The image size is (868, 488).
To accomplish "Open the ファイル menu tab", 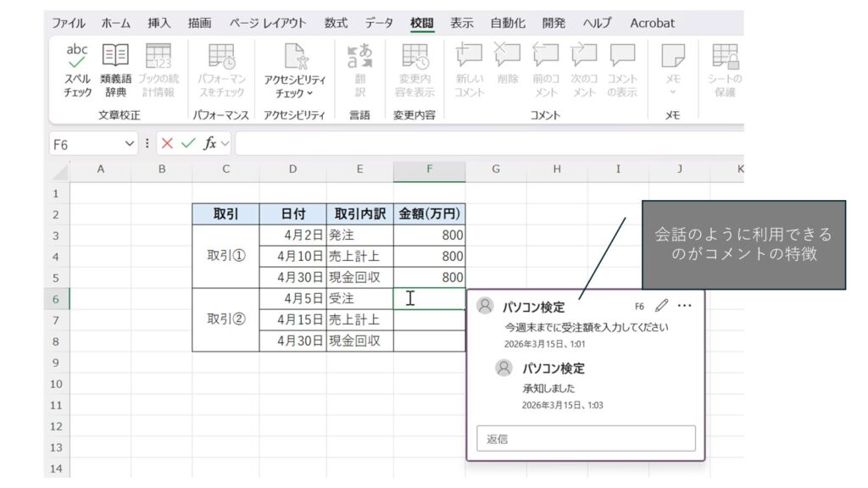I will click(x=68, y=23).
